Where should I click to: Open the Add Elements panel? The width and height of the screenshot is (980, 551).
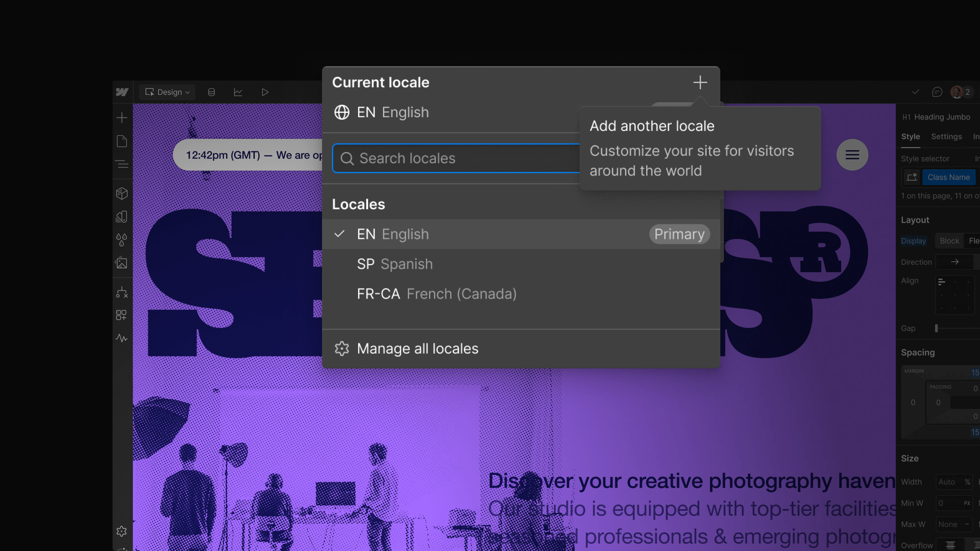pos(122,117)
